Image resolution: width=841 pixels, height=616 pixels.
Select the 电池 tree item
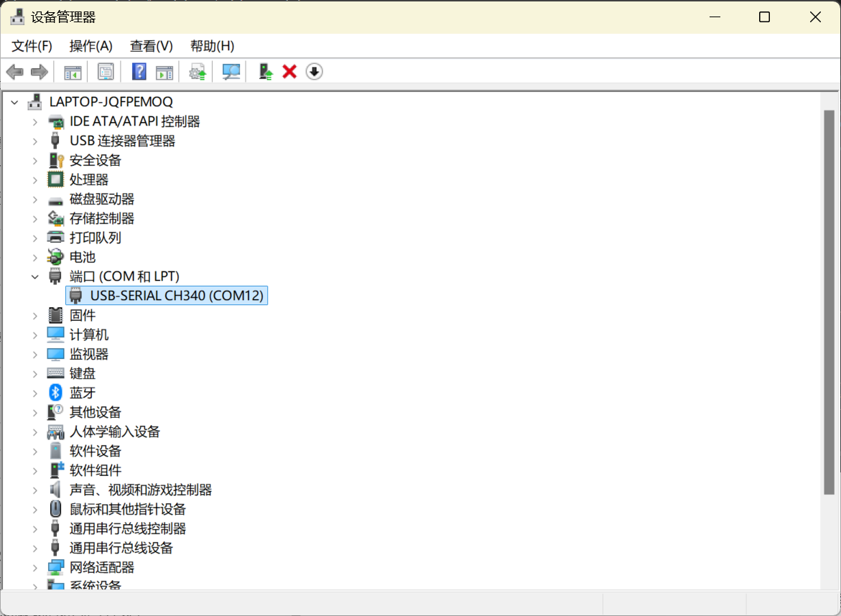[83, 257]
